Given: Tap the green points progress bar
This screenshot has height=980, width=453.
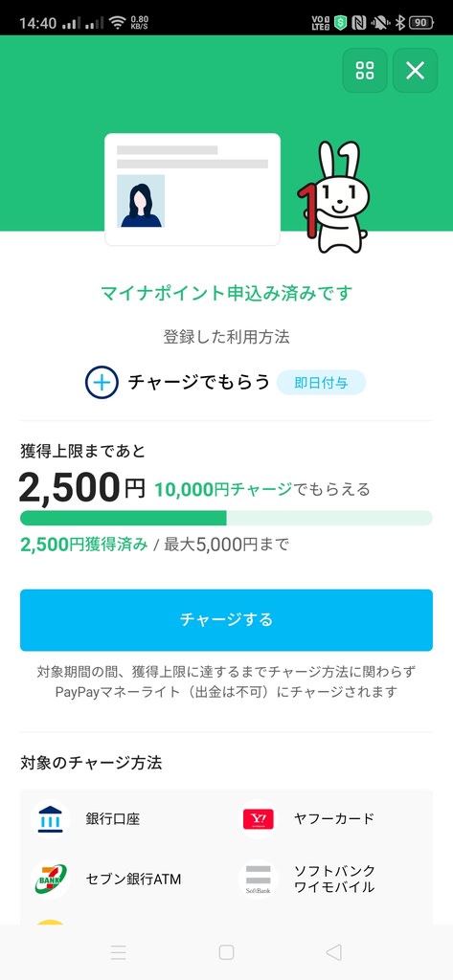Looking at the screenshot, I should coord(226,518).
